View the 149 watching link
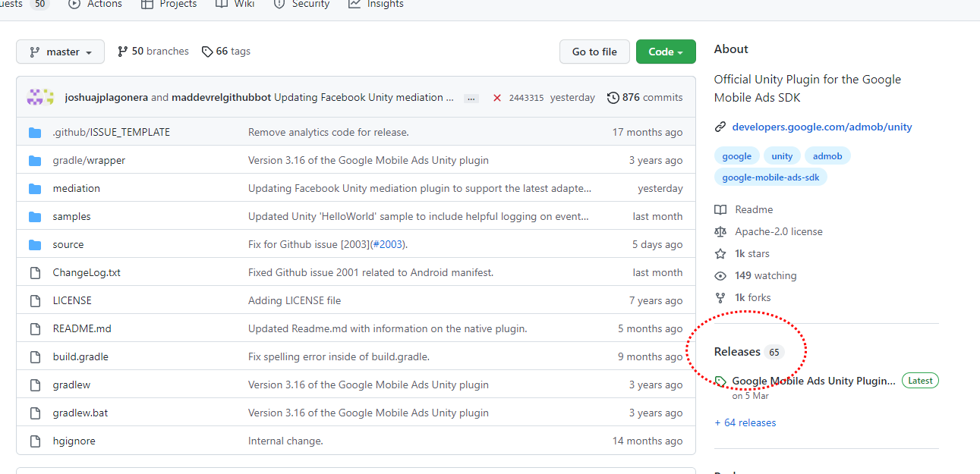This screenshot has width=980, height=474. [x=755, y=275]
